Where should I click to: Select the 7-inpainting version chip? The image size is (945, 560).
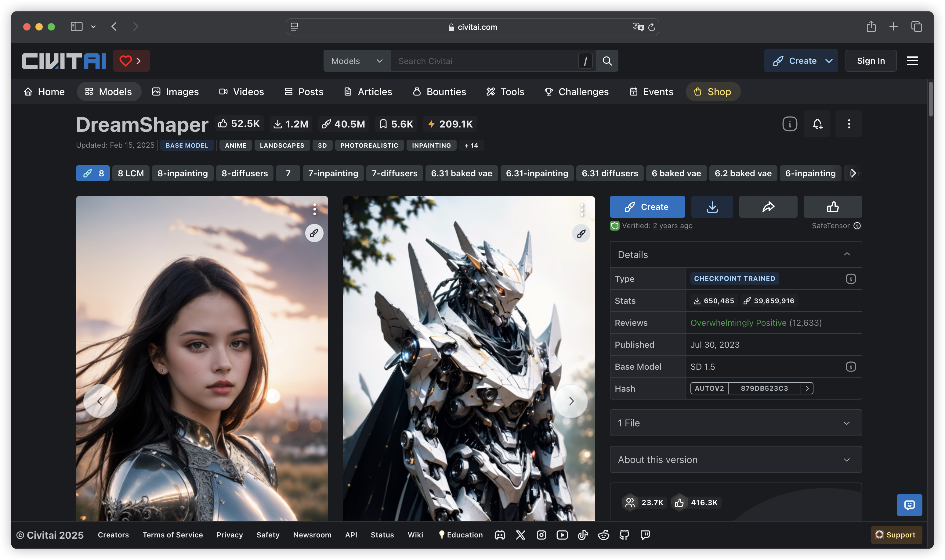pyautogui.click(x=333, y=173)
